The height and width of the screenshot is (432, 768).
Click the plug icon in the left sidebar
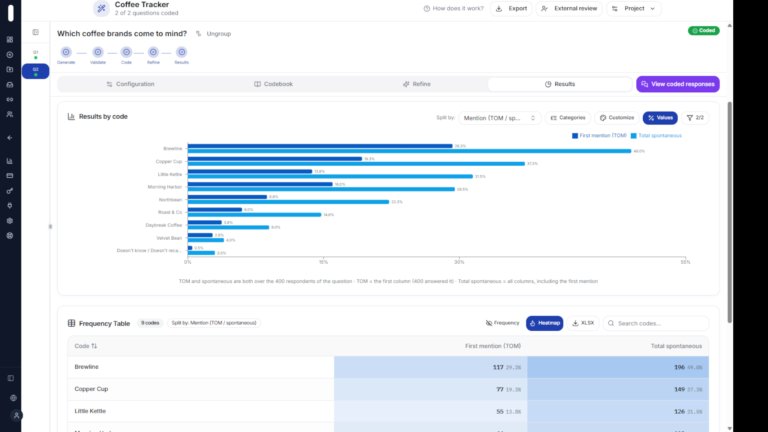coord(10,206)
